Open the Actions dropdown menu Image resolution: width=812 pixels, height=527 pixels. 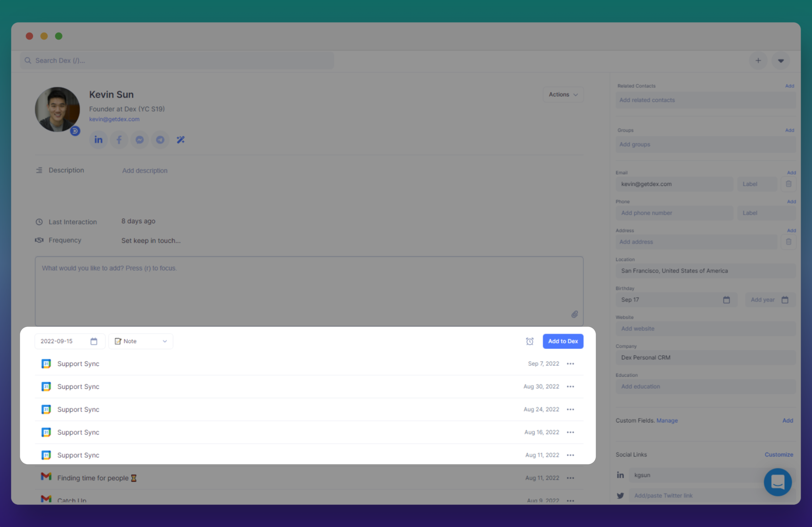tap(563, 94)
